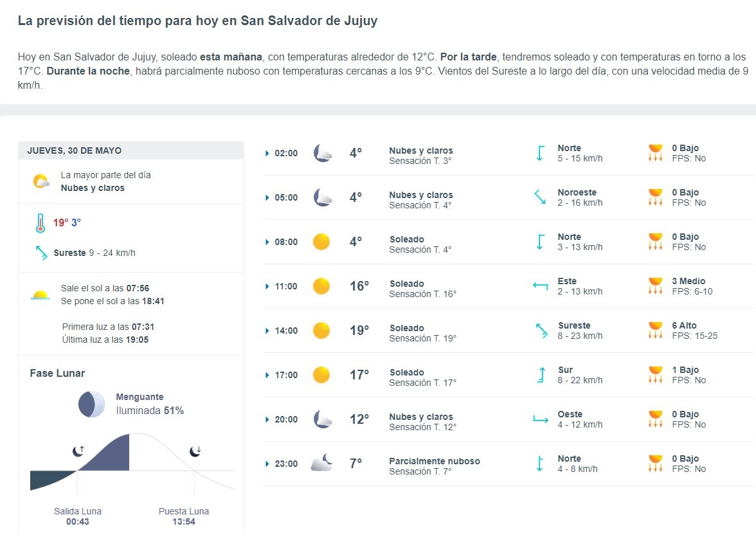Click the moon-and-cloud icon at 05:00

click(x=323, y=197)
